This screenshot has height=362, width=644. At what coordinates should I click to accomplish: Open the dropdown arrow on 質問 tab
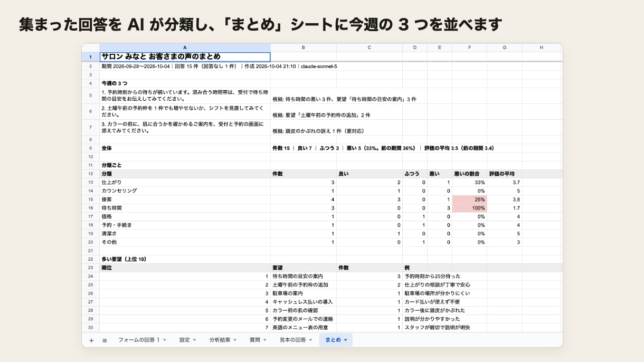coord(265,340)
